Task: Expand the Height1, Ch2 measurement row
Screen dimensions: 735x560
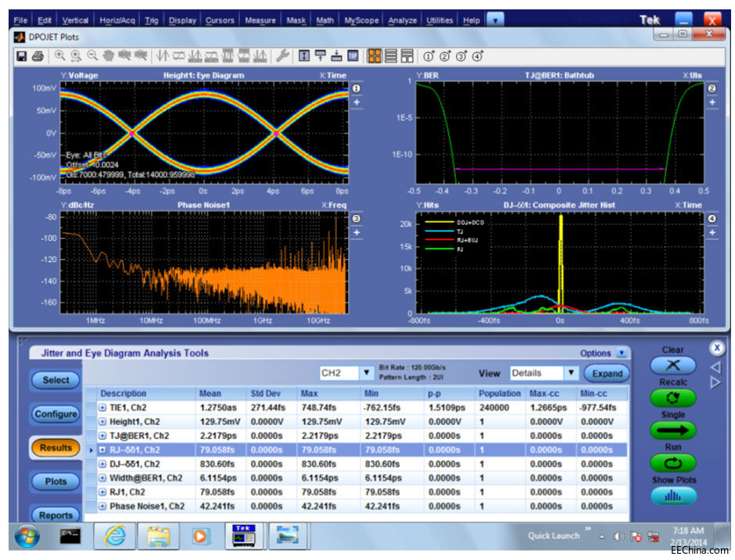Action: point(102,422)
